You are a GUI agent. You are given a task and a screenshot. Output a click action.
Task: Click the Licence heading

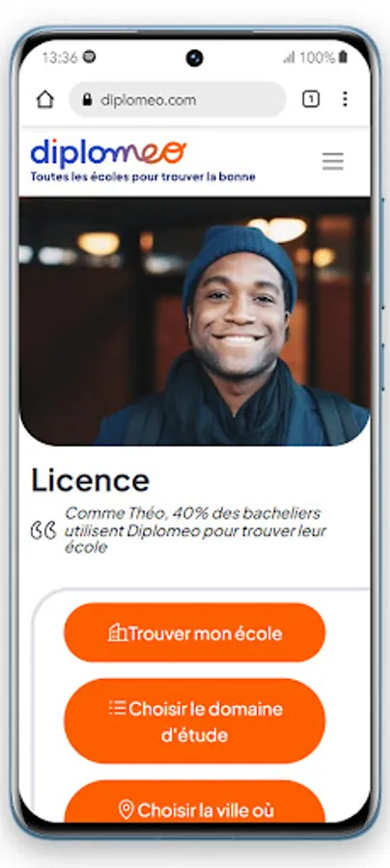(91, 480)
